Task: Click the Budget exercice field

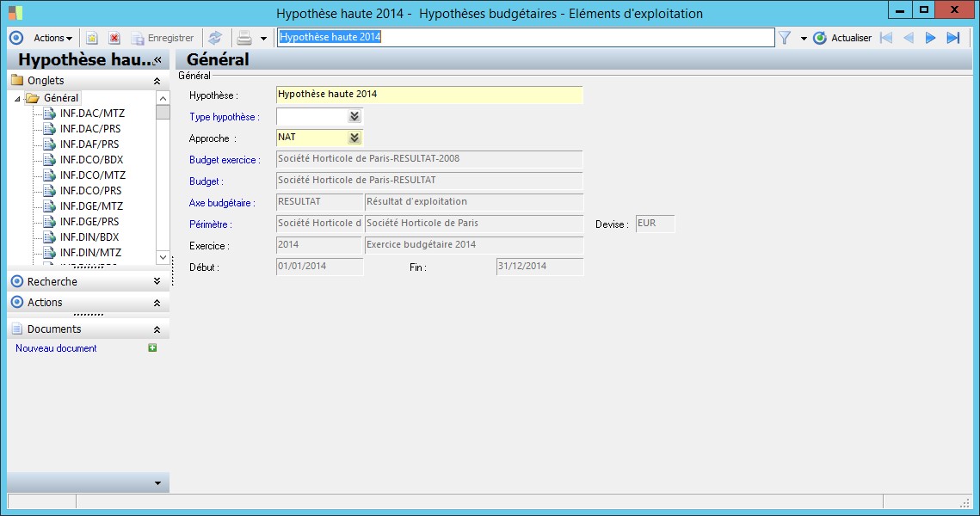Action: point(429,159)
